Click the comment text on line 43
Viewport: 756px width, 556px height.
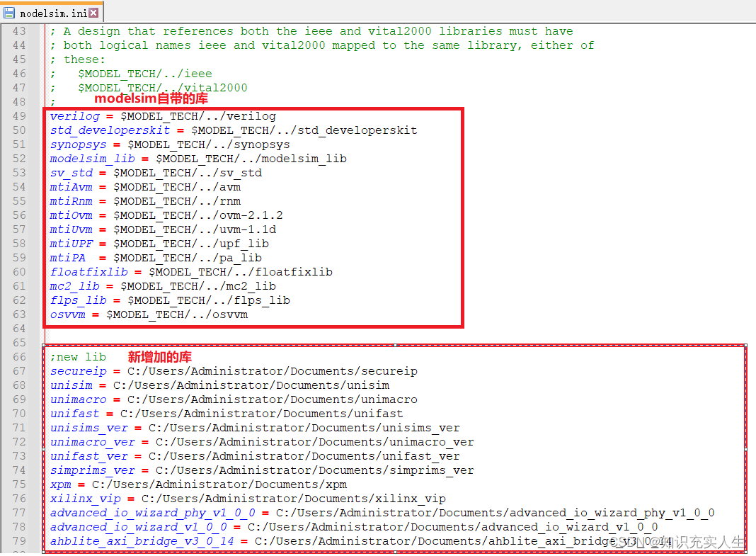pos(311,31)
